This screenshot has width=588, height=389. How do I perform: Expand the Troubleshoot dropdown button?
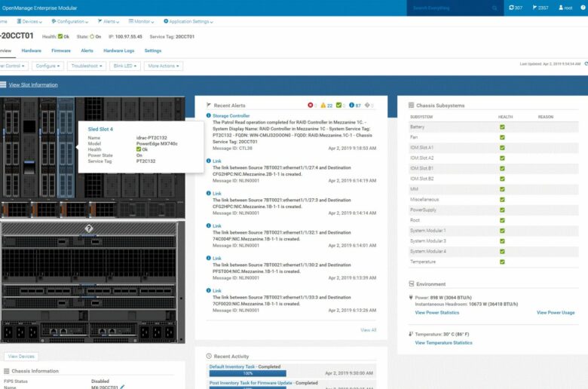point(87,66)
